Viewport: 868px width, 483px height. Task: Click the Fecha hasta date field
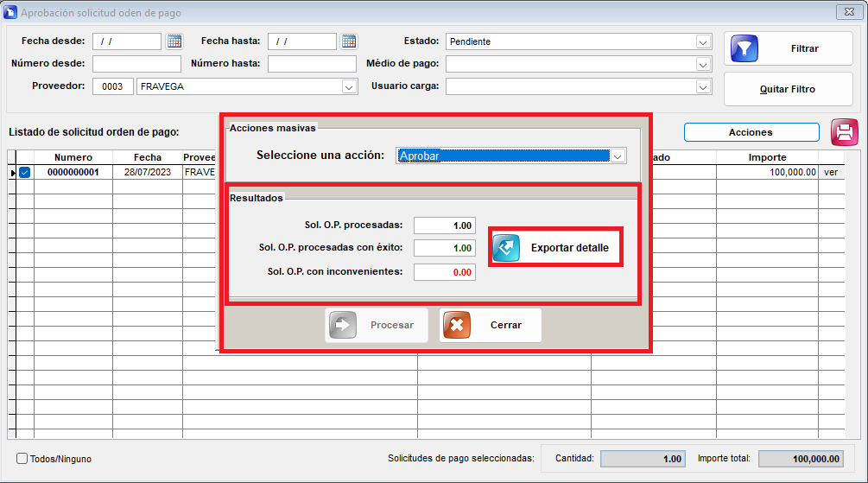click(x=301, y=41)
